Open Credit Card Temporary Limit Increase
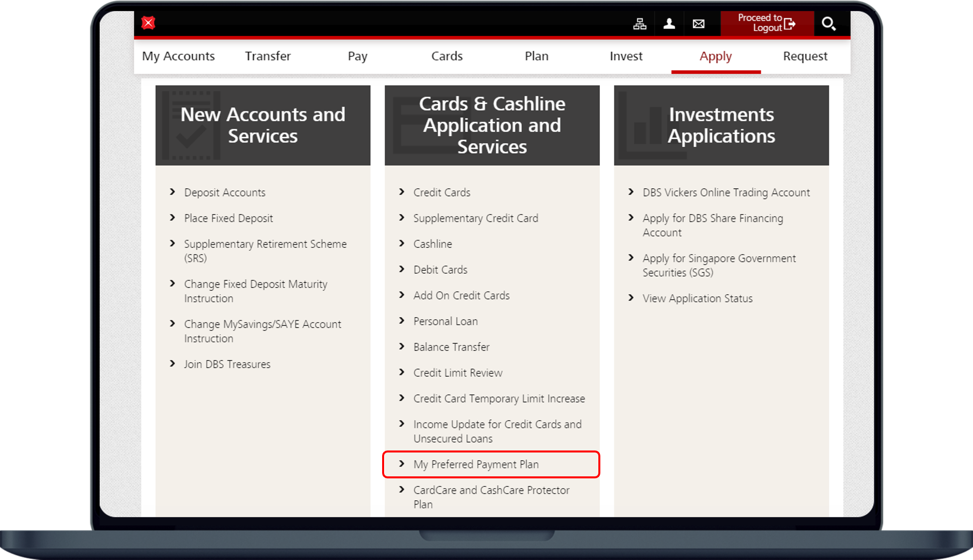 [x=499, y=399]
